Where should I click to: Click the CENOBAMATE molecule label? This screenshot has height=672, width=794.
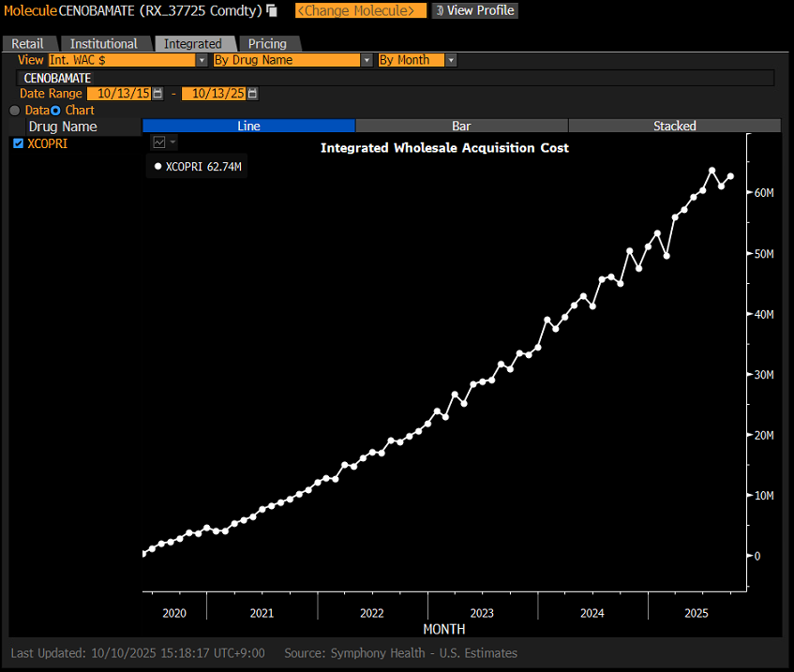click(57, 78)
